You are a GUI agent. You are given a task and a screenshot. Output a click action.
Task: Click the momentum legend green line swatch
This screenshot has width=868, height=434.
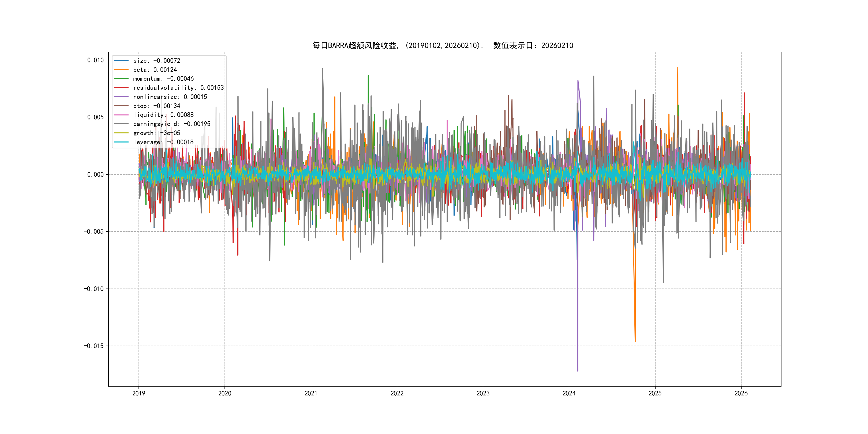point(121,78)
